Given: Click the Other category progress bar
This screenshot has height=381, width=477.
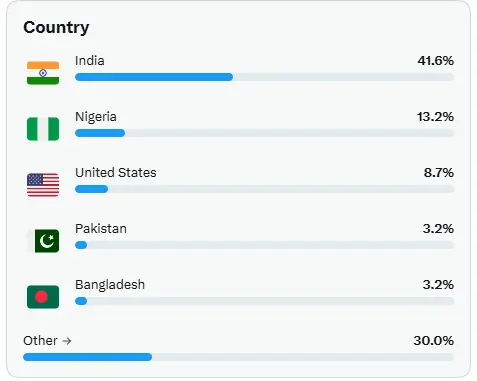Looking at the screenshot, I should 239,357.
